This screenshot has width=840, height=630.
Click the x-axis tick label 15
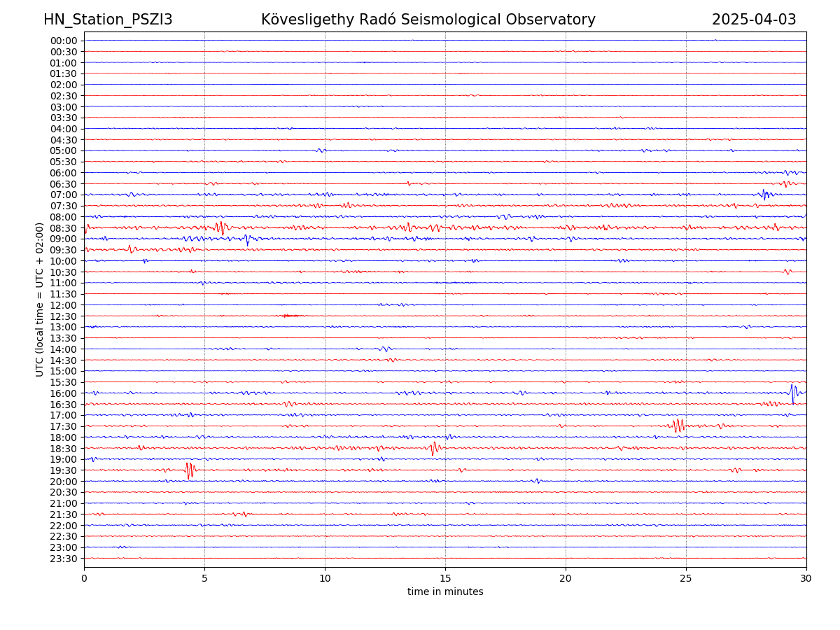tap(445, 579)
